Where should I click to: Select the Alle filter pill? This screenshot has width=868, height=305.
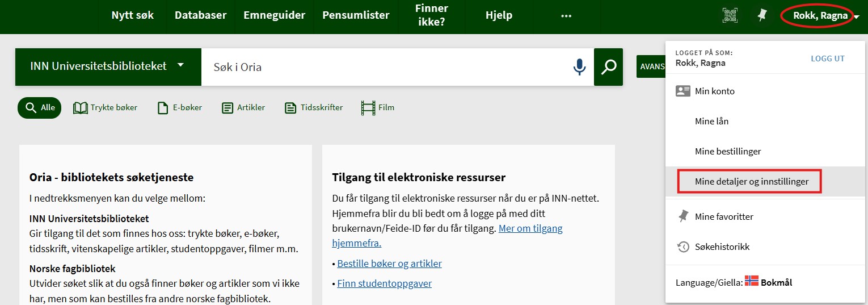[x=39, y=107]
